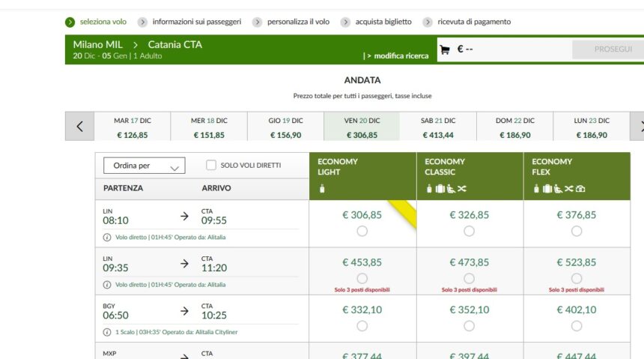Enable the Solo Voli Diretti checkbox

click(x=211, y=165)
